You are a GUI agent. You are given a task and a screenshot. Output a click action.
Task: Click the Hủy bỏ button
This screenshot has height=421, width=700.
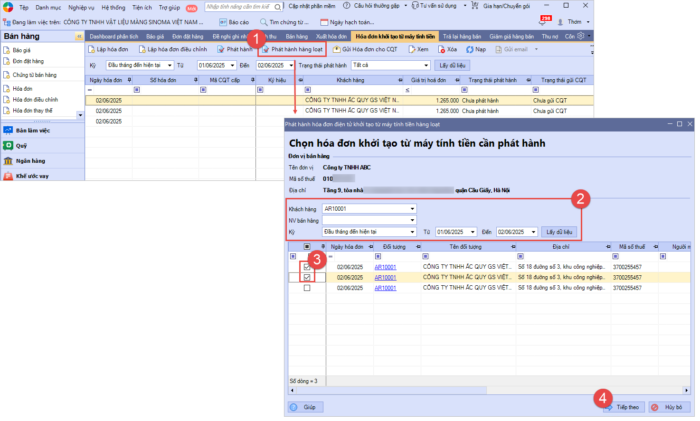[x=670, y=408]
